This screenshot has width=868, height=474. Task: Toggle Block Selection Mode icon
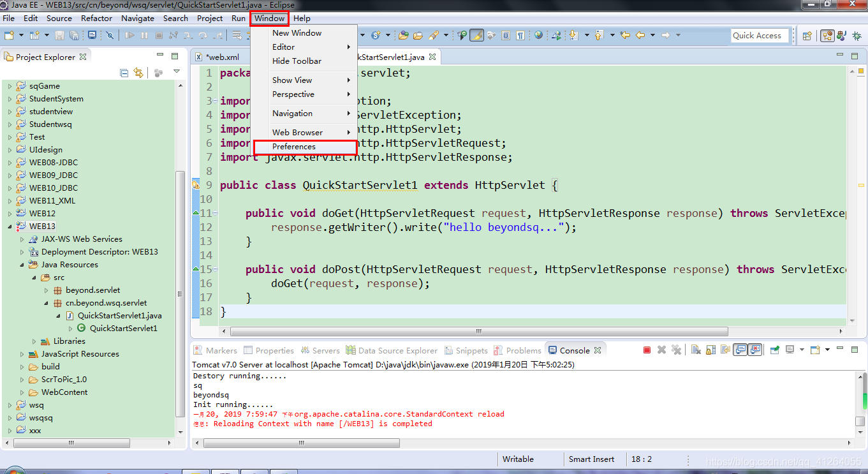pyautogui.click(x=506, y=35)
